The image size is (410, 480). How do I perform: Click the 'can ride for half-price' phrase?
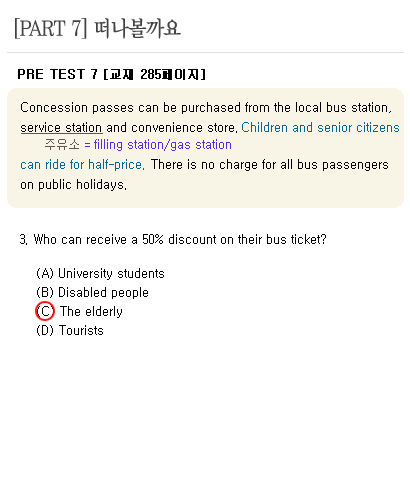(82, 165)
